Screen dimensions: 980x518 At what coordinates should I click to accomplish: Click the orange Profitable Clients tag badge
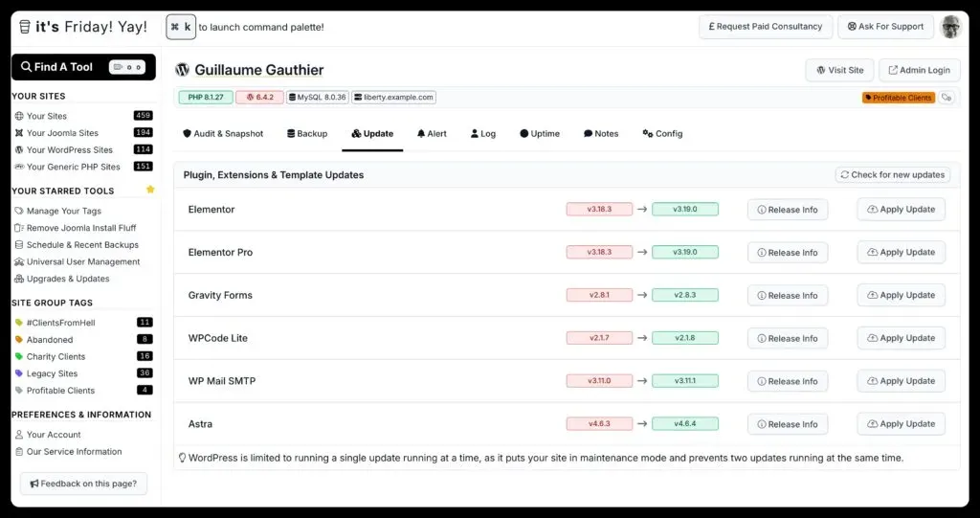coord(898,98)
